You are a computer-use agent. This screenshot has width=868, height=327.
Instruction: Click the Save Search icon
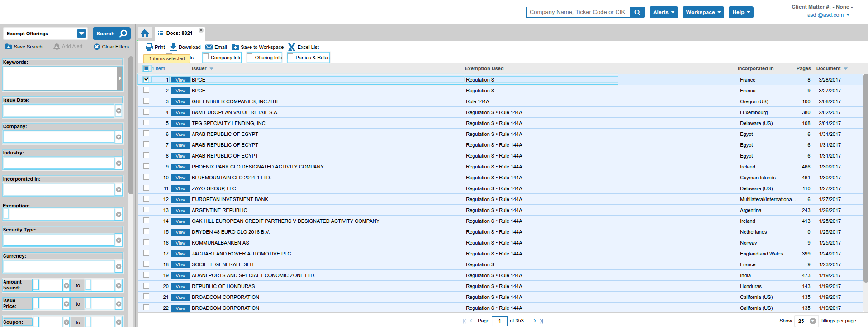tap(9, 47)
